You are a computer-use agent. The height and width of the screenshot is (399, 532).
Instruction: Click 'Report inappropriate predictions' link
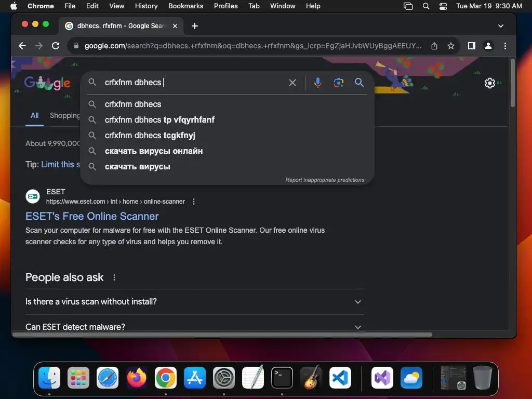click(x=325, y=180)
